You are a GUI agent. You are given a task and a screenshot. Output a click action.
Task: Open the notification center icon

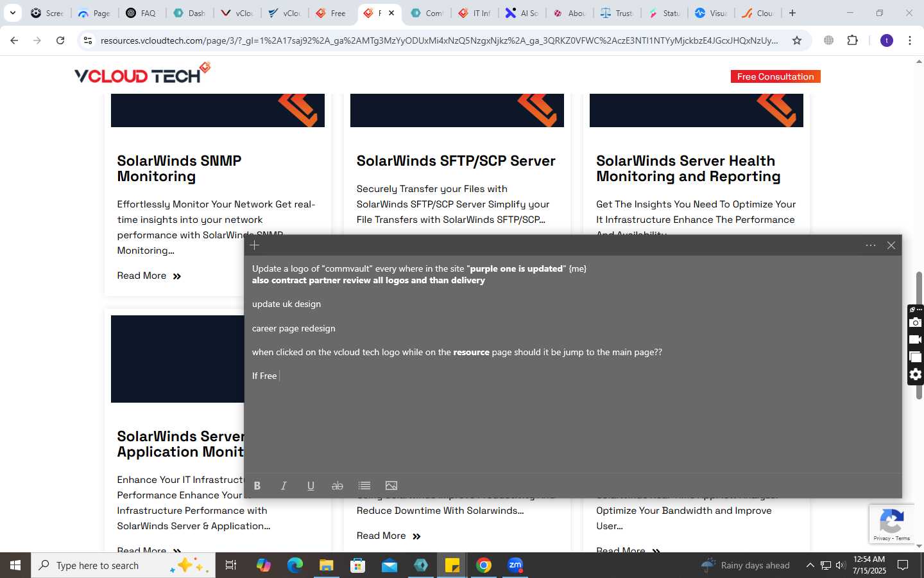click(903, 565)
